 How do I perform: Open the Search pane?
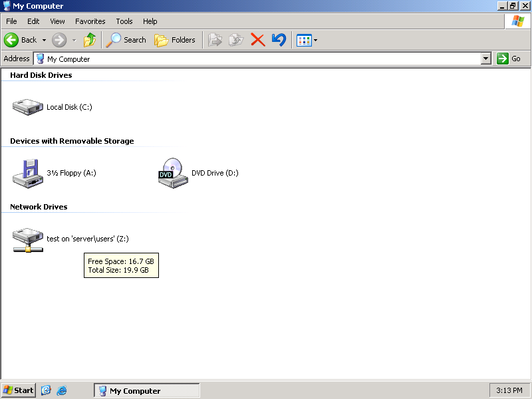click(x=126, y=40)
